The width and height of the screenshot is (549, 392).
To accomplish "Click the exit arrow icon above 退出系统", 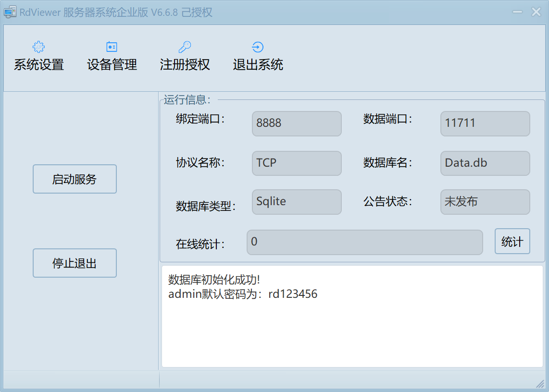I will (258, 47).
